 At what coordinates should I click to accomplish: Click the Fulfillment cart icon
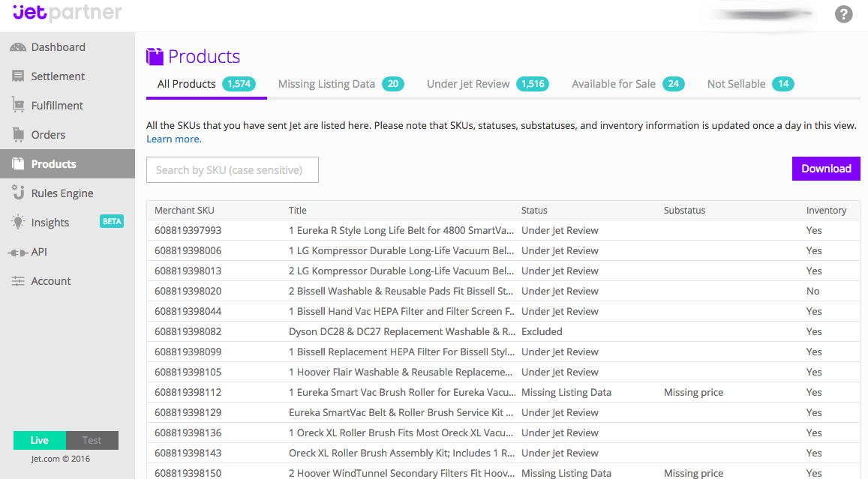[x=18, y=105]
